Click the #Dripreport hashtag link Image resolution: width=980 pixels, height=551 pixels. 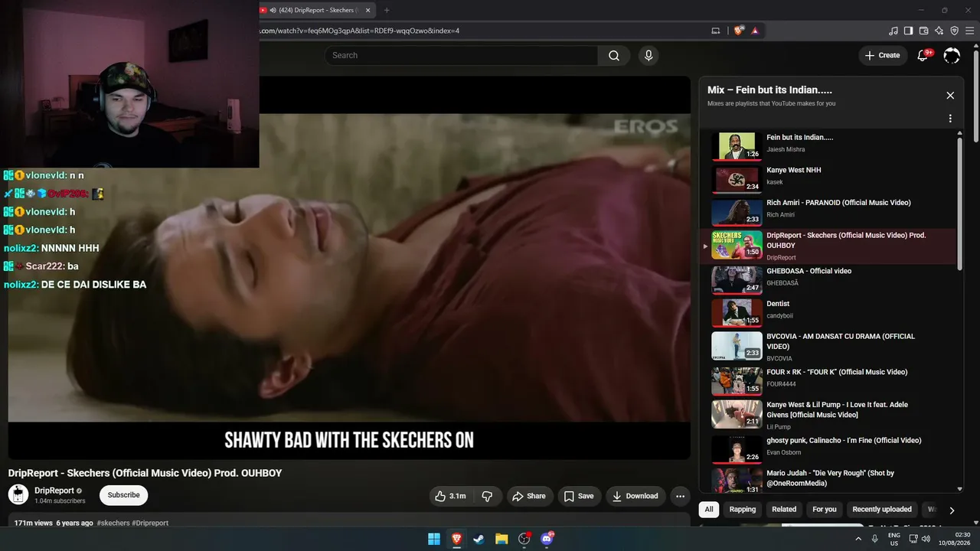(150, 523)
